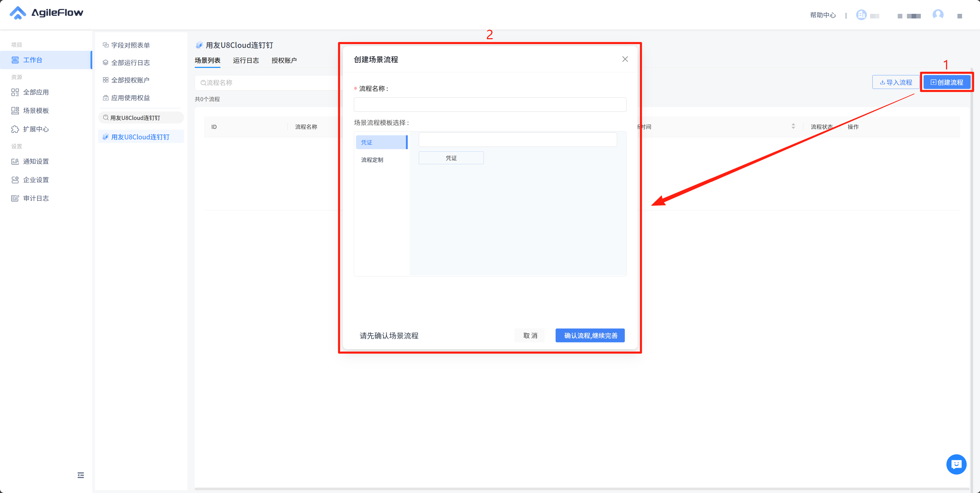Screen dimensions: 980x493
Task: Click the 流程名称 input in the dialog
Action: click(x=490, y=105)
